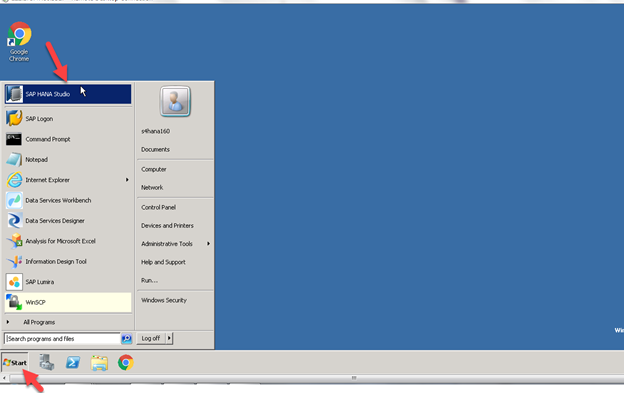
Task: Open Data Services Designer icon
Action: tap(14, 220)
